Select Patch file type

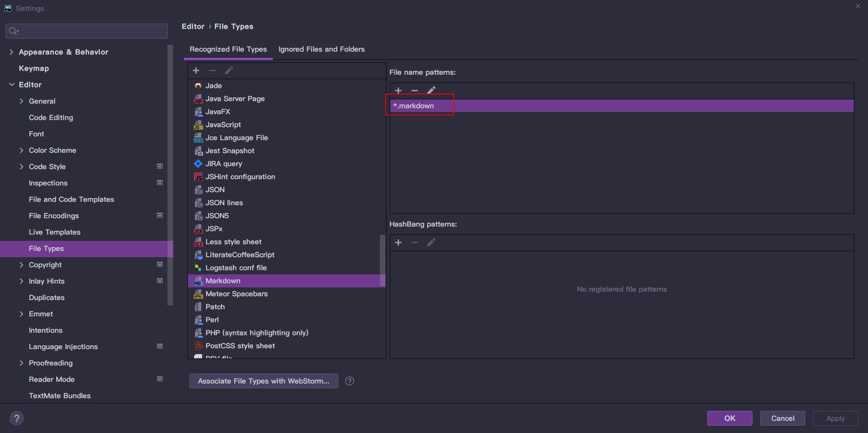pyautogui.click(x=287, y=307)
